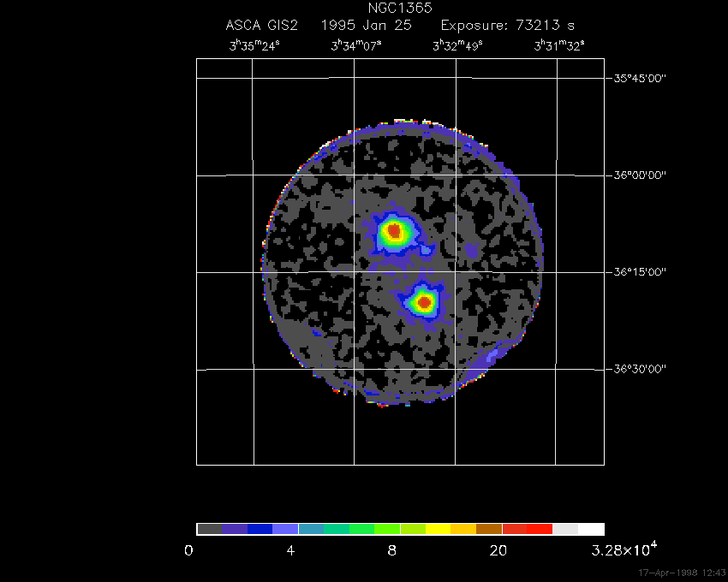Select the purple colorbar swatch
This screenshot has width=728, height=582.
(235, 529)
